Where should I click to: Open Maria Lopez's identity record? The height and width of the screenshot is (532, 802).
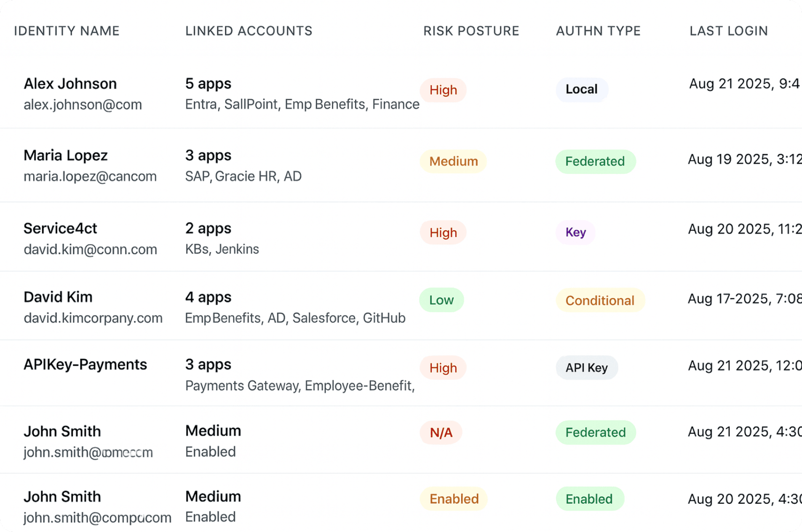click(x=66, y=155)
